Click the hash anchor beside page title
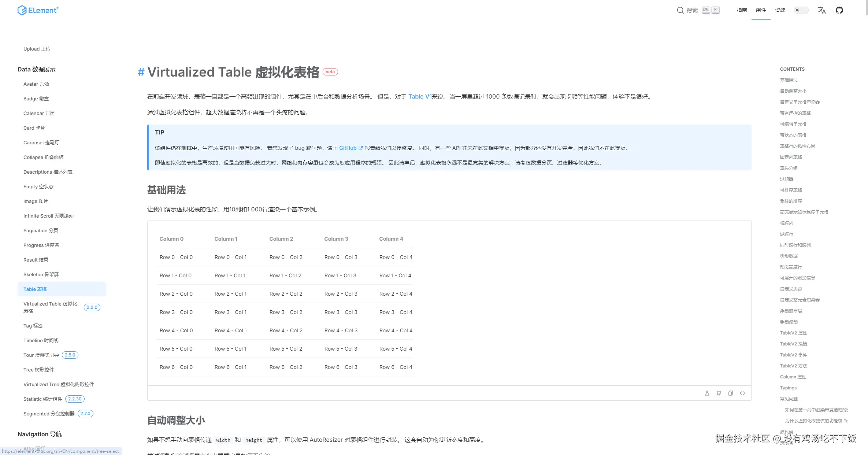 pos(141,73)
